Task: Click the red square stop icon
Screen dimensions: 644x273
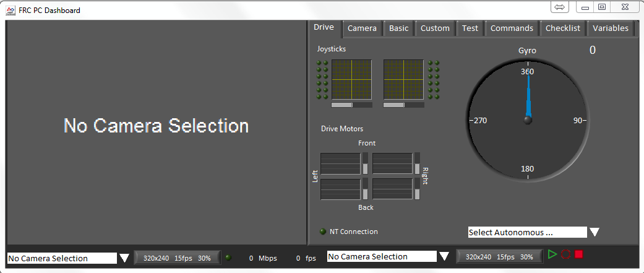Action: pyautogui.click(x=579, y=254)
